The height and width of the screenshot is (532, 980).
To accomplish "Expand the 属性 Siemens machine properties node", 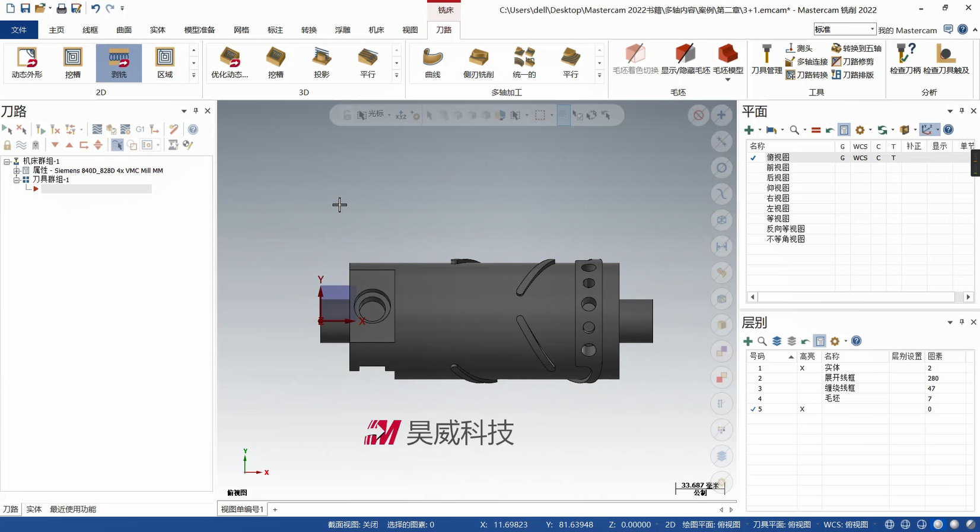I will point(17,171).
